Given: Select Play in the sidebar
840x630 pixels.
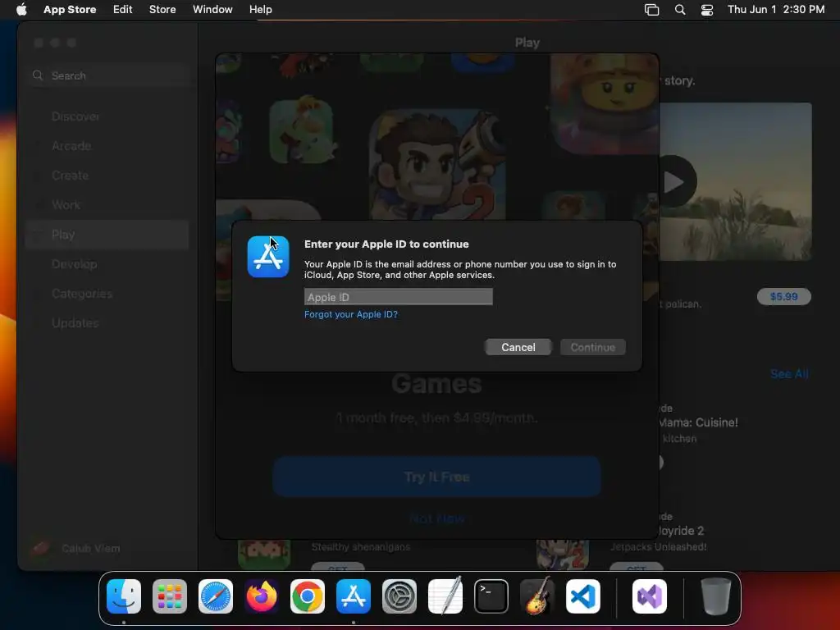Looking at the screenshot, I should 107,235.
